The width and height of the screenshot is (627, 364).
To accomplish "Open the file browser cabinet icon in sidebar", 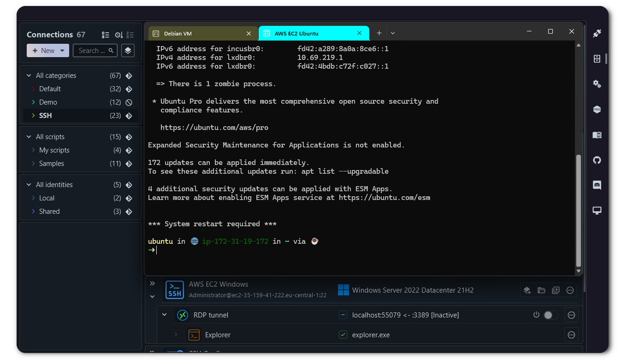I will (597, 59).
